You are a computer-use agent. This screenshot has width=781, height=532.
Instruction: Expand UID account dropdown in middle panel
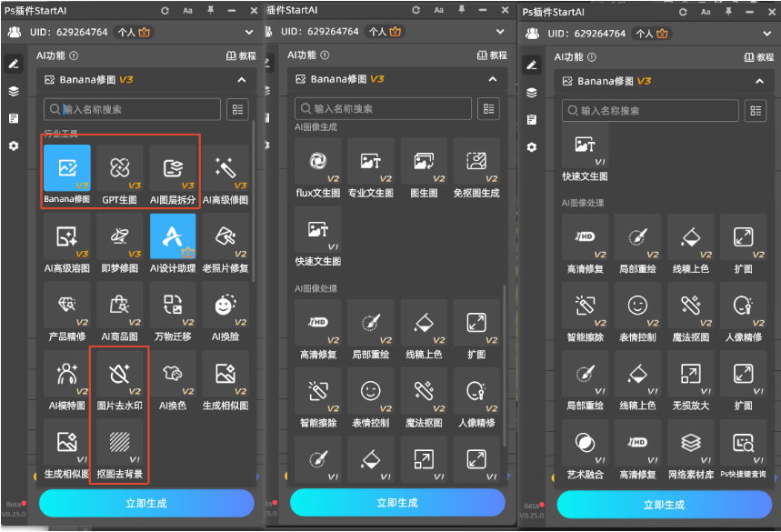click(x=500, y=32)
